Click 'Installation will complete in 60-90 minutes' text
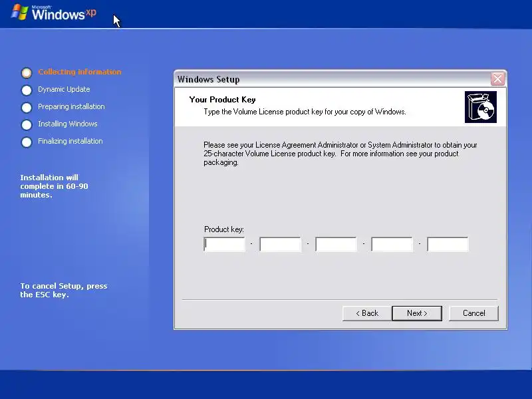The height and width of the screenshot is (399, 532). [x=54, y=186]
